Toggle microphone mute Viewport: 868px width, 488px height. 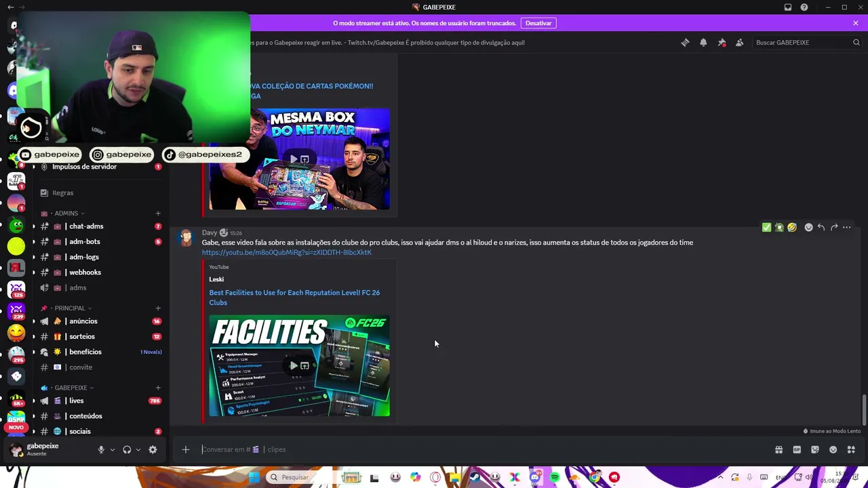click(101, 449)
